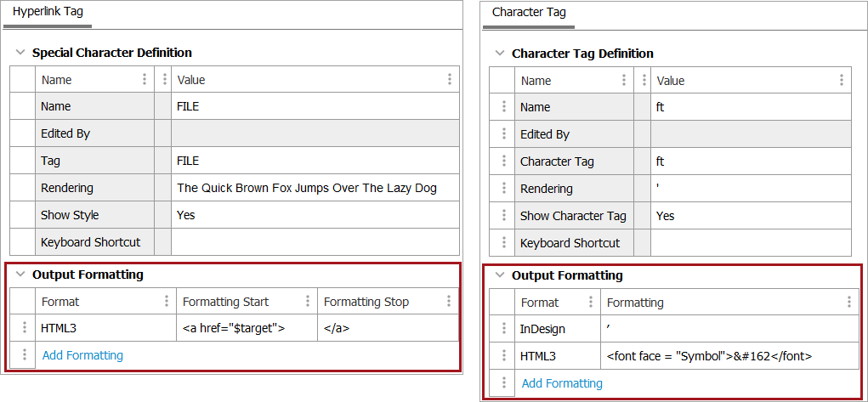The width and height of the screenshot is (868, 402).
Task: Edit InDesign formatting value
Action: pos(729,329)
